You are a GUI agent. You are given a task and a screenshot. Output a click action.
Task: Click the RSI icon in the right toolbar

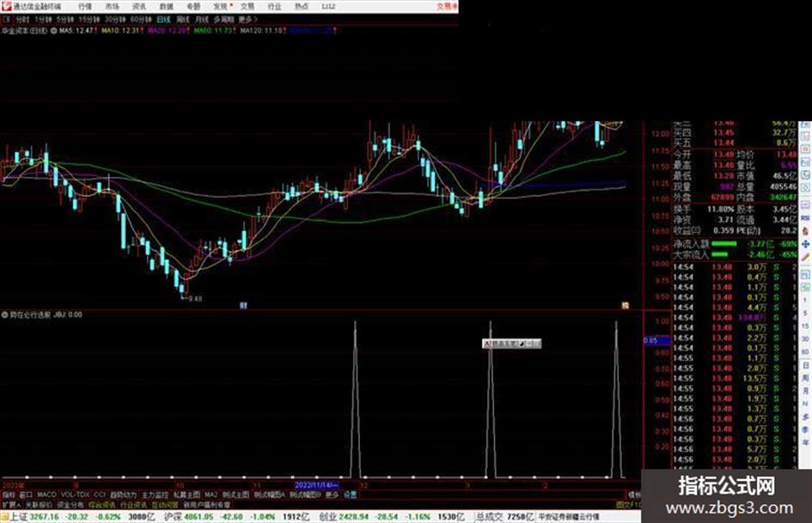(x=805, y=217)
